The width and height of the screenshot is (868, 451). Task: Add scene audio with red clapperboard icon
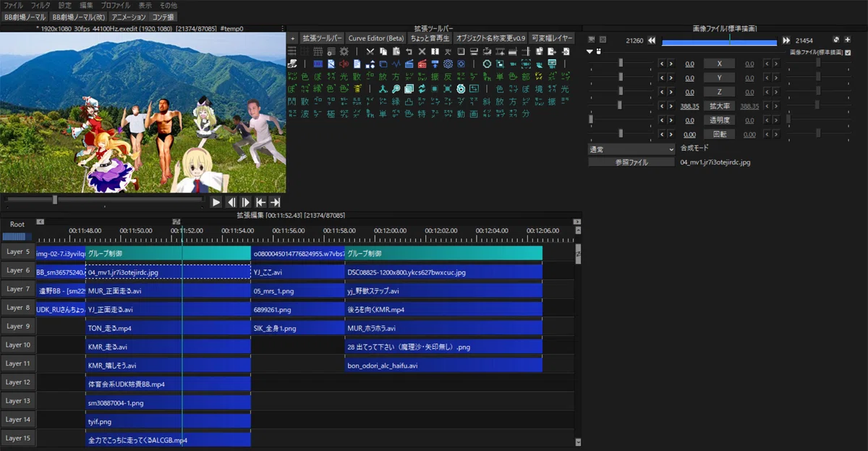pyautogui.click(x=422, y=64)
